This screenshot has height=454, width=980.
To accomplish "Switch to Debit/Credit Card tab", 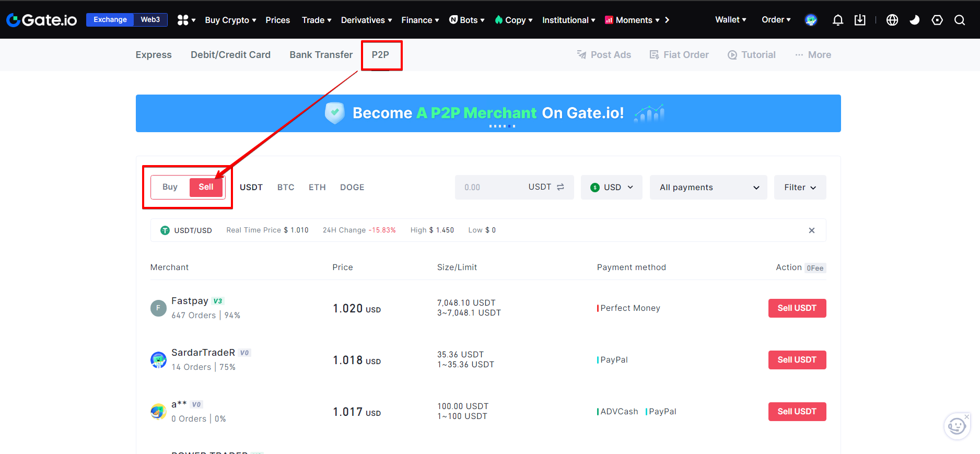I will point(230,55).
